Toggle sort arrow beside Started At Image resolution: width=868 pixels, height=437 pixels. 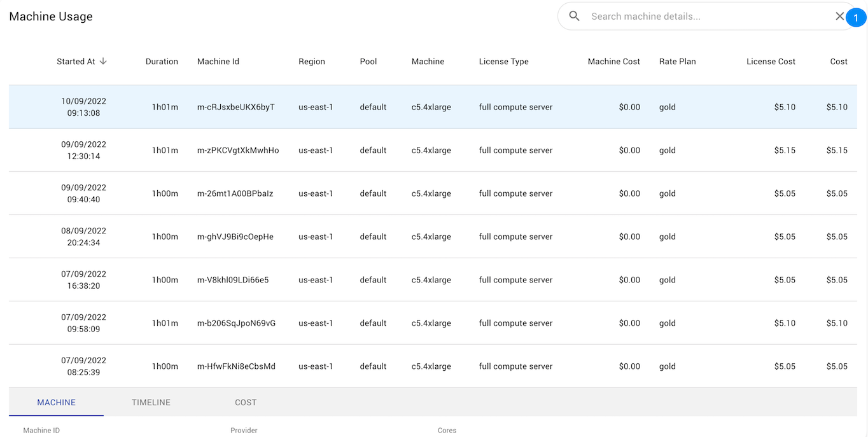[103, 62]
